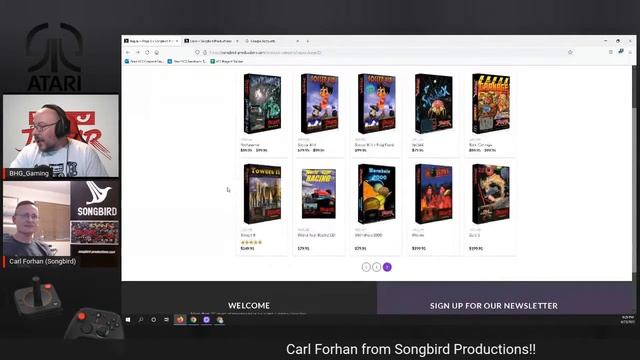Go to pagination page 1
Viewport: 640px width, 360px height.
(x=366, y=267)
